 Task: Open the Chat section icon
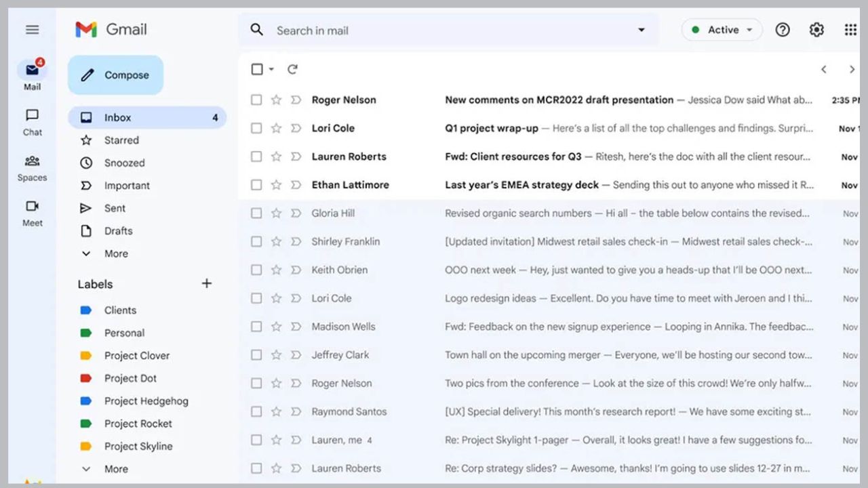(32, 115)
